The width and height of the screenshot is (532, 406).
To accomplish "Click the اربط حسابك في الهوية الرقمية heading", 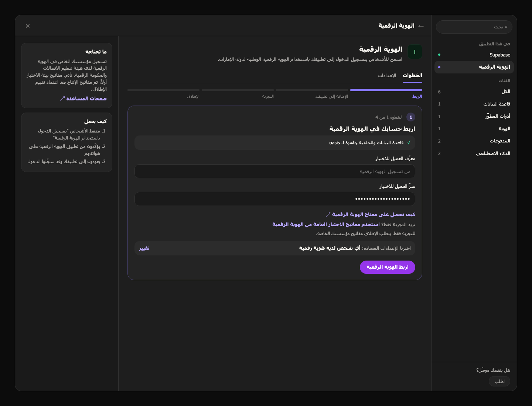I will click(372, 129).
